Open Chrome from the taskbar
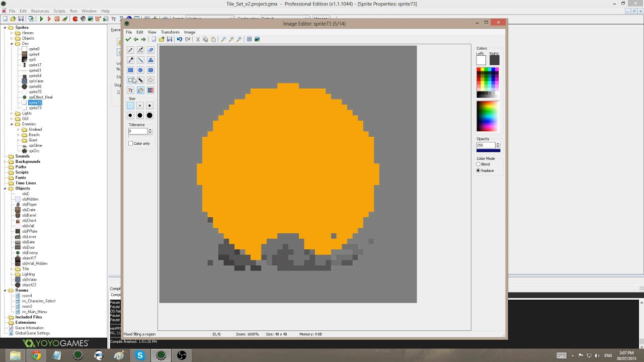 coord(36,355)
